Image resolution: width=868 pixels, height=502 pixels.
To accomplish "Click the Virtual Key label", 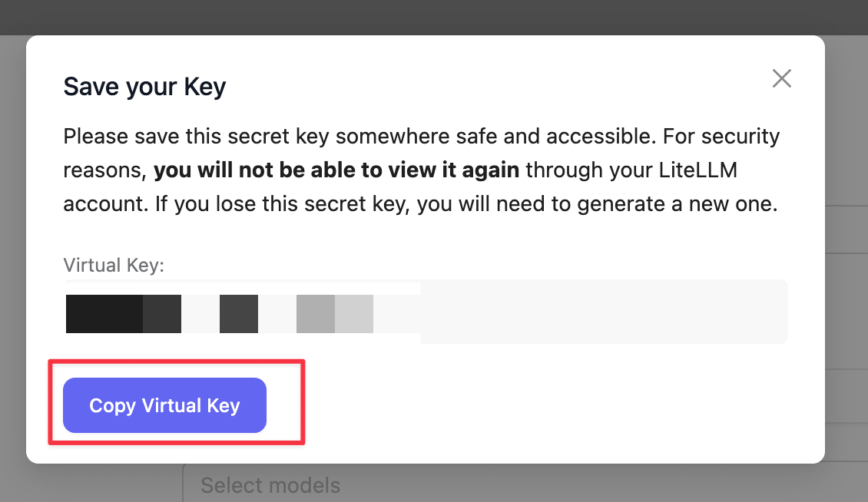I will click(x=113, y=265).
